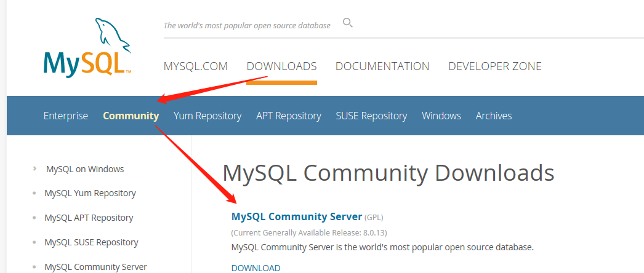Image resolution: width=644 pixels, height=273 pixels.
Task: Click the DOWNLOAD link under Community Server
Action: tap(256, 268)
